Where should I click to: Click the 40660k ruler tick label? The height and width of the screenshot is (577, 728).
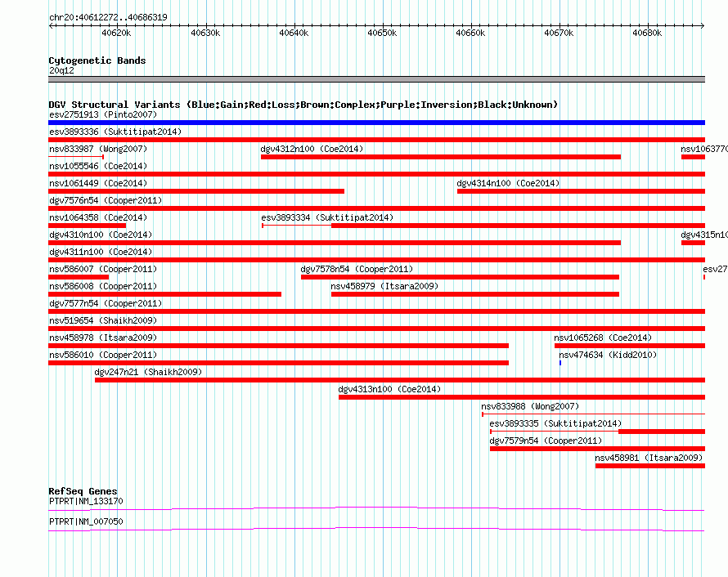click(x=470, y=33)
